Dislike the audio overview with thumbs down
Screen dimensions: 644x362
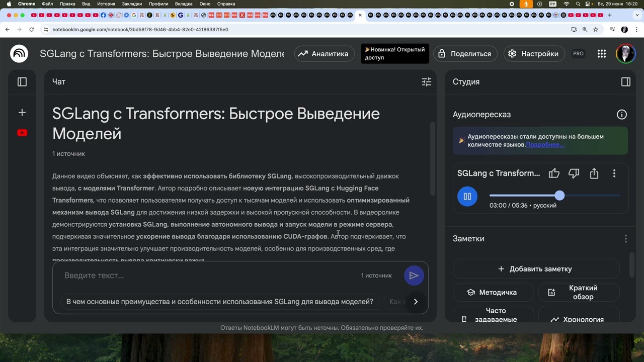574,173
